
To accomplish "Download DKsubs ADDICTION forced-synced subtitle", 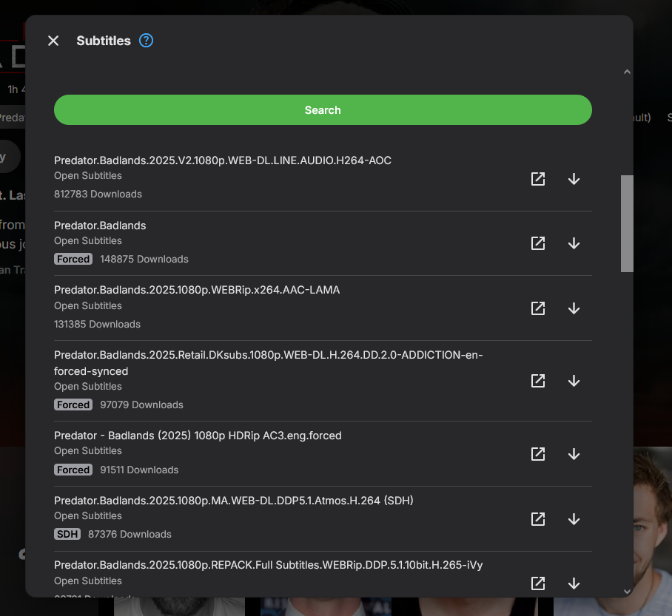I will [574, 381].
